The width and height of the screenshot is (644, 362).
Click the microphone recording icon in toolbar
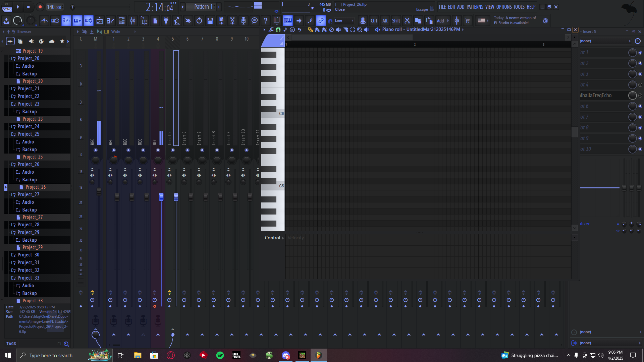click(x=244, y=21)
